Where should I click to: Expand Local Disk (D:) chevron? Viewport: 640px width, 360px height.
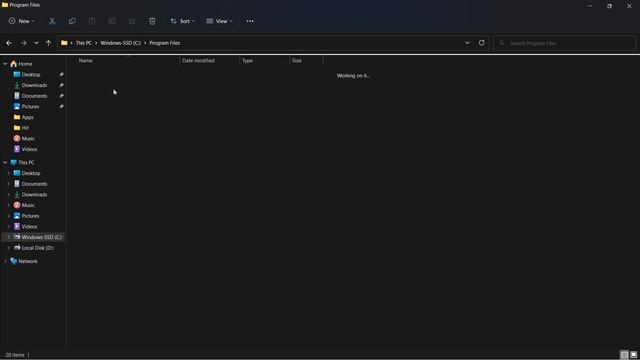click(9, 248)
